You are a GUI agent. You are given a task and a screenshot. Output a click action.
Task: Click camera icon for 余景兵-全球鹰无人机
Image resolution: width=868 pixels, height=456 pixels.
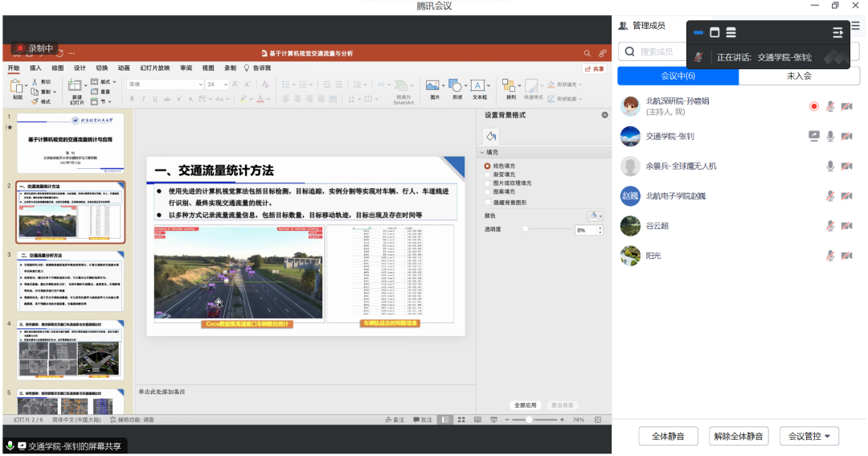click(846, 166)
